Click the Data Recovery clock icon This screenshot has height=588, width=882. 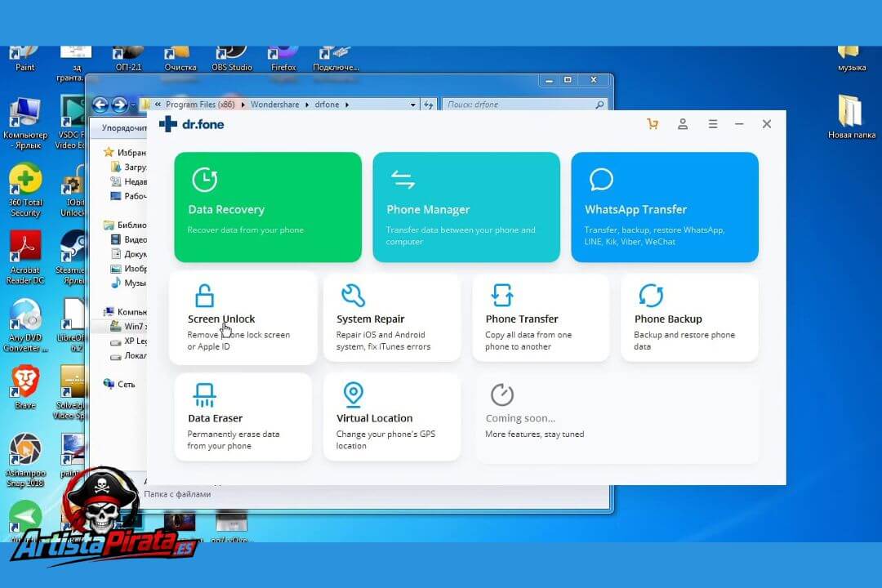(204, 180)
